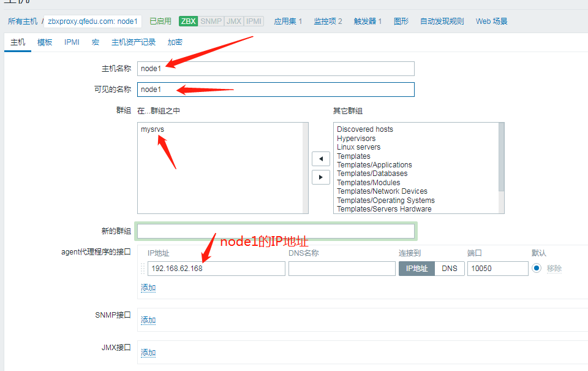Click the green ZBX availability badge

[x=188, y=21]
